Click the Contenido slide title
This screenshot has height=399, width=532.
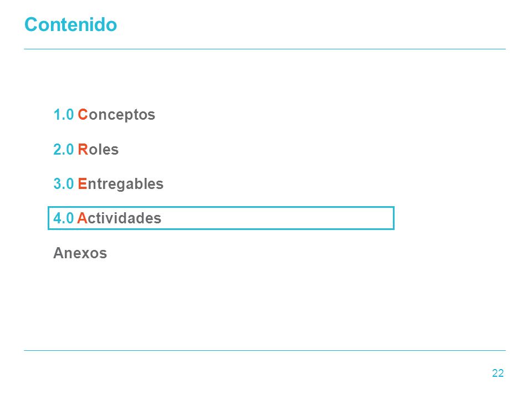click(70, 24)
